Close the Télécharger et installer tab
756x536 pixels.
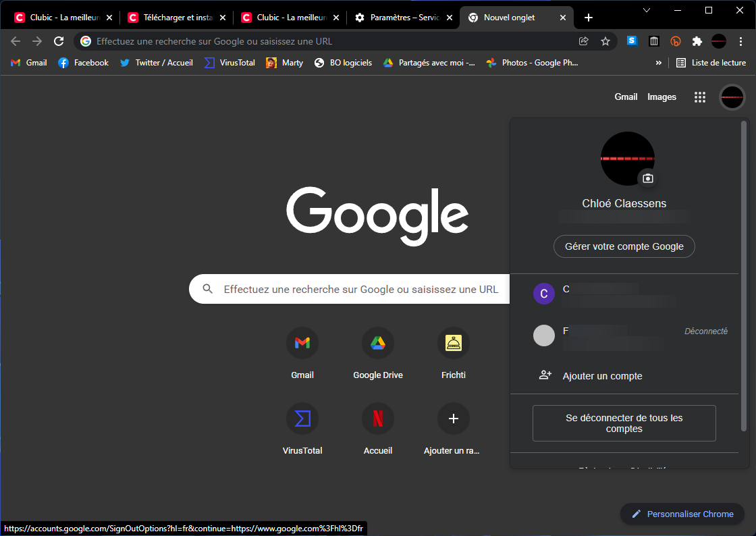[x=223, y=18]
